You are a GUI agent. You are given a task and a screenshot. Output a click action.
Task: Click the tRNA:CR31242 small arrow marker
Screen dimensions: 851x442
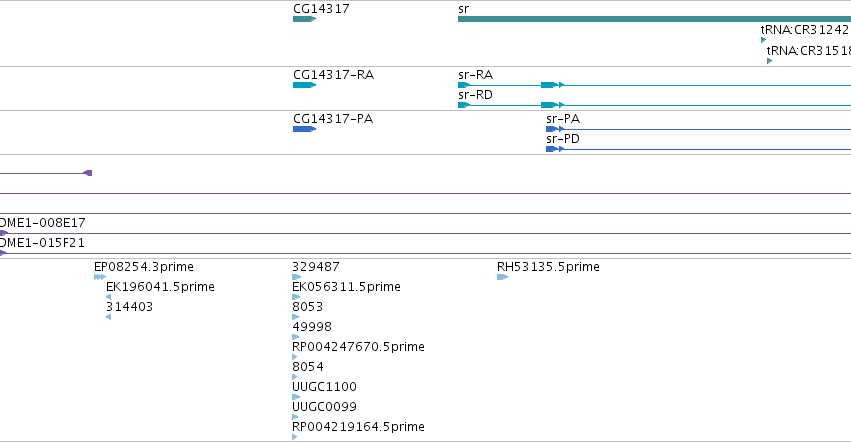(x=764, y=40)
